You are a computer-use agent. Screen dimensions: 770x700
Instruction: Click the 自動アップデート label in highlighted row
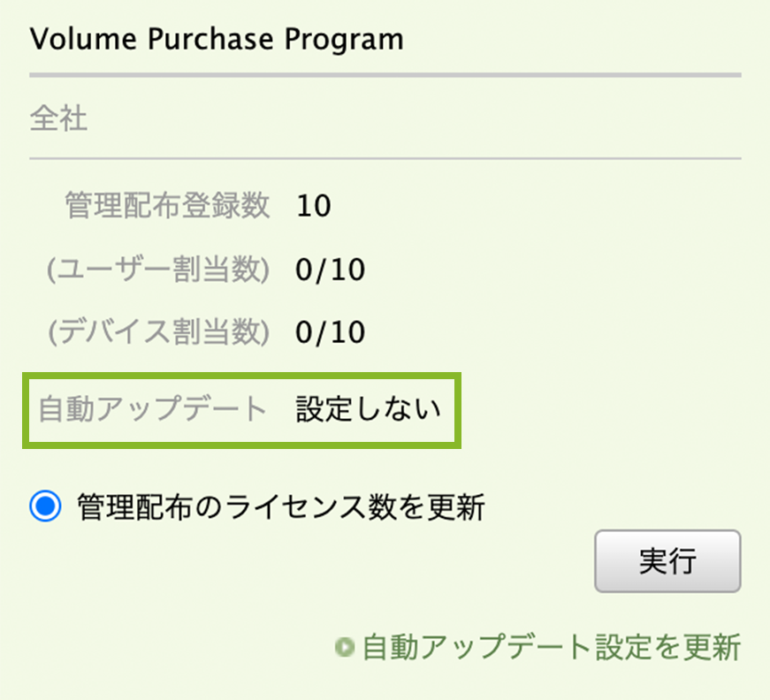pyautogui.click(x=152, y=409)
